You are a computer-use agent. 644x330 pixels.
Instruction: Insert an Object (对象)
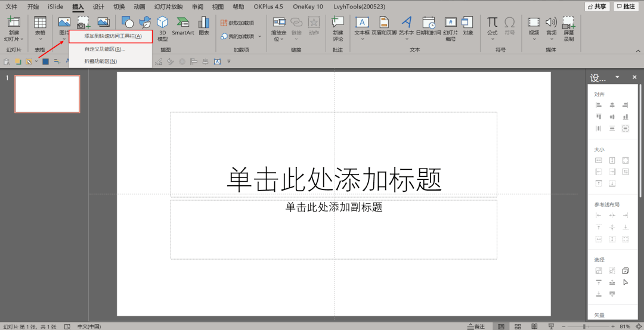tap(468, 26)
